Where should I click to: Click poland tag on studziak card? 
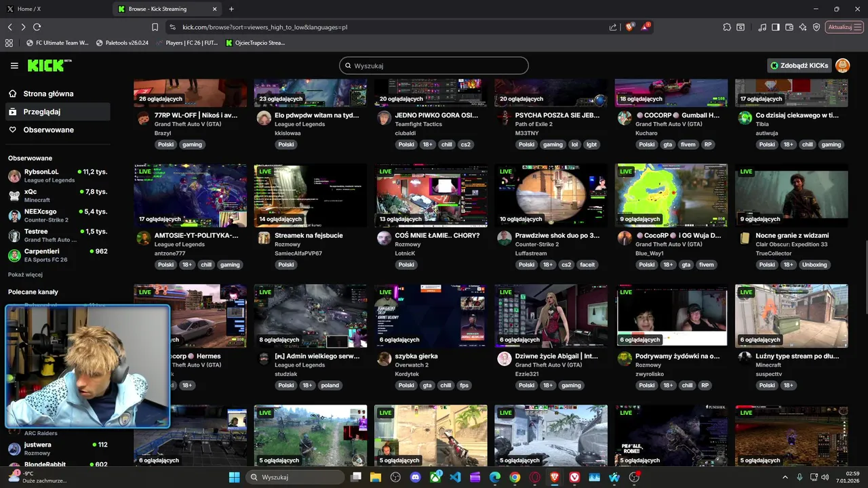(330, 386)
